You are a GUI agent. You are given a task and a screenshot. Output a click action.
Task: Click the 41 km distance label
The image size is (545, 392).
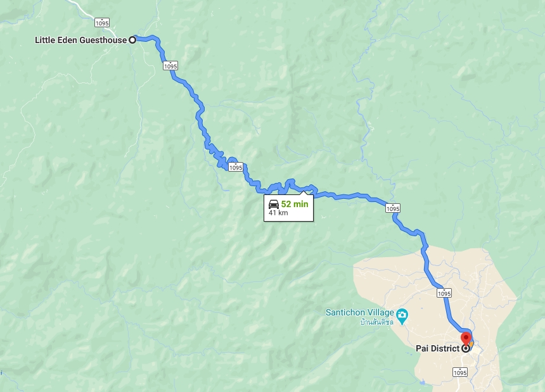pos(278,213)
